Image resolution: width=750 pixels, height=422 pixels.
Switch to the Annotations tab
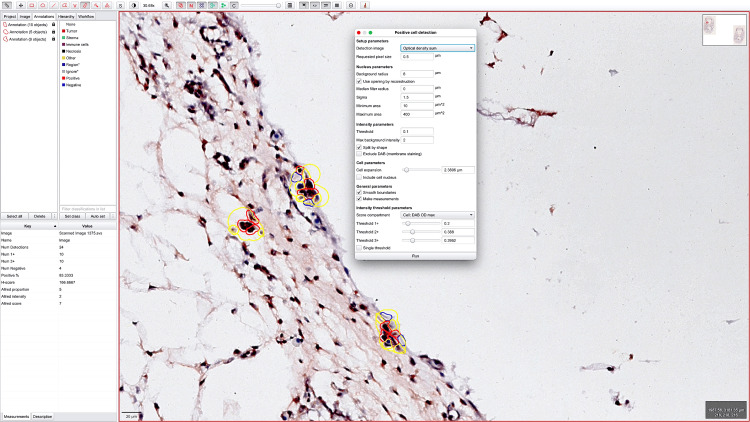pos(44,16)
